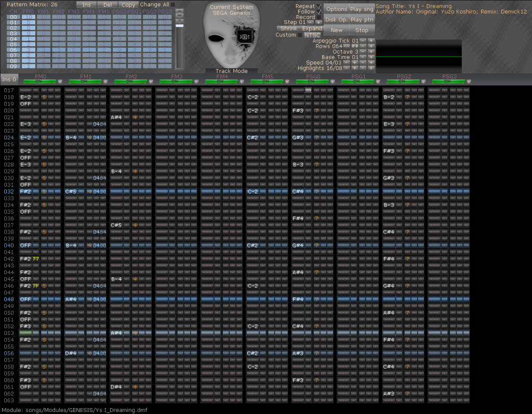Lower the Octave with the minus button

click(363, 51)
